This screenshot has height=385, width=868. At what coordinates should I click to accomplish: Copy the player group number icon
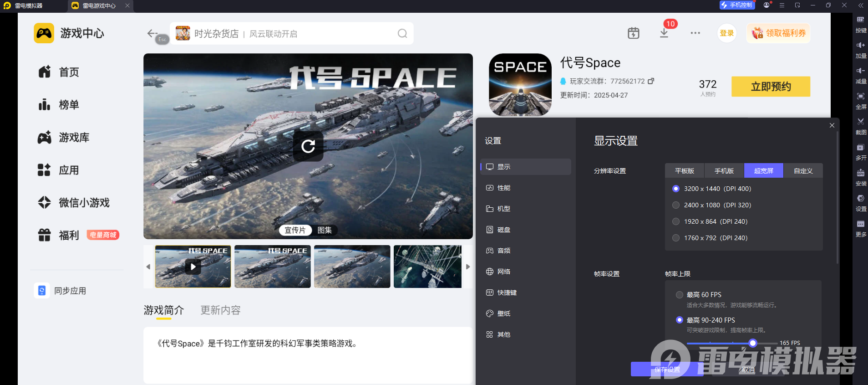[x=651, y=81]
